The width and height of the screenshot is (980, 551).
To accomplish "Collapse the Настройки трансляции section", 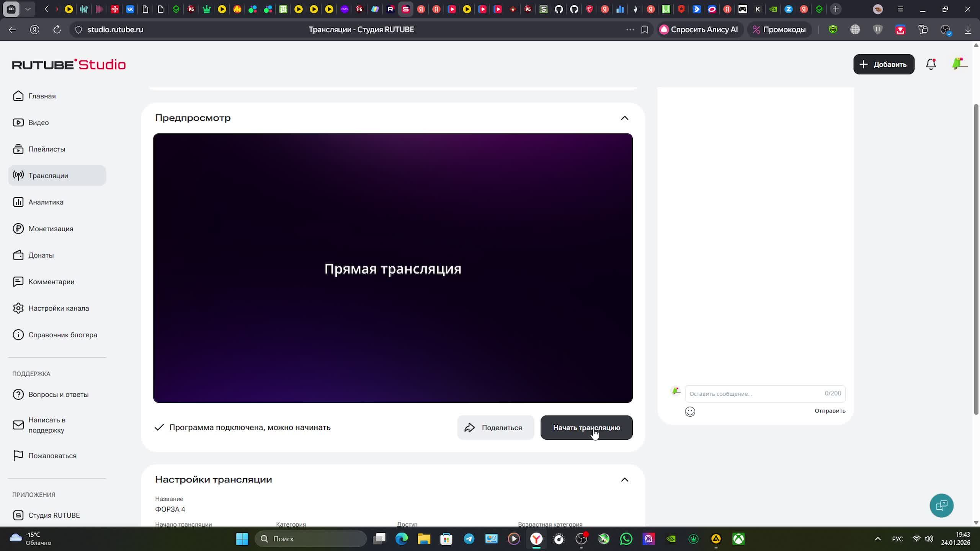I will [x=624, y=480].
